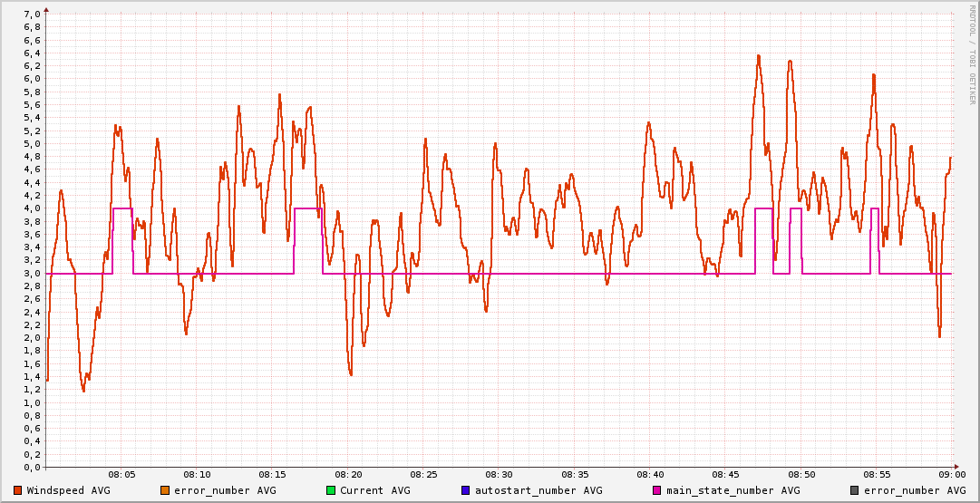
Task: Select the main_state_number AVG legend label
Action: pyautogui.click(x=733, y=490)
